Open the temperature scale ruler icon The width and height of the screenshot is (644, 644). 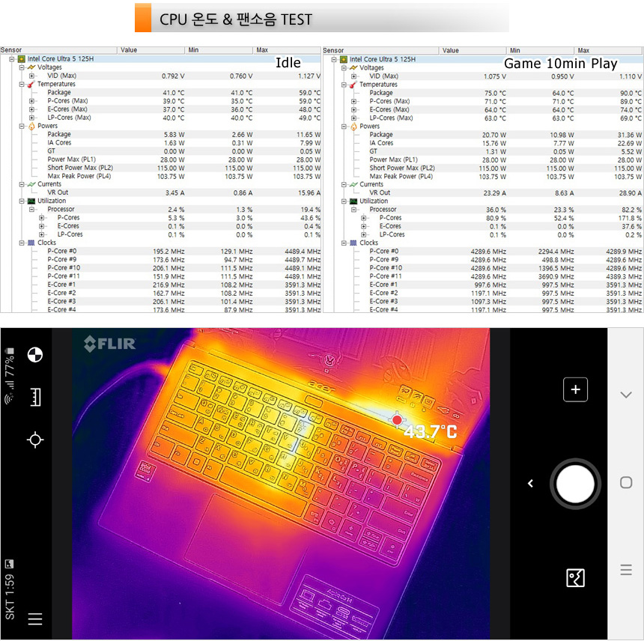[34, 397]
